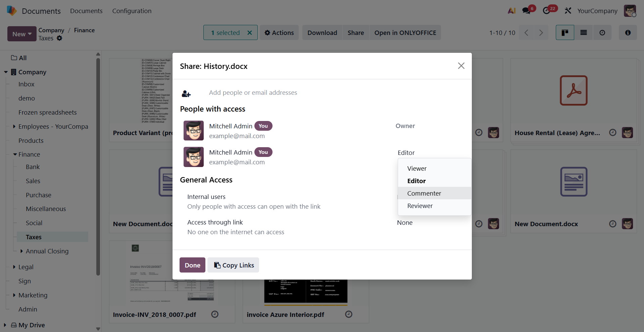
Task: Switch to kanban view
Action: tap(565, 33)
